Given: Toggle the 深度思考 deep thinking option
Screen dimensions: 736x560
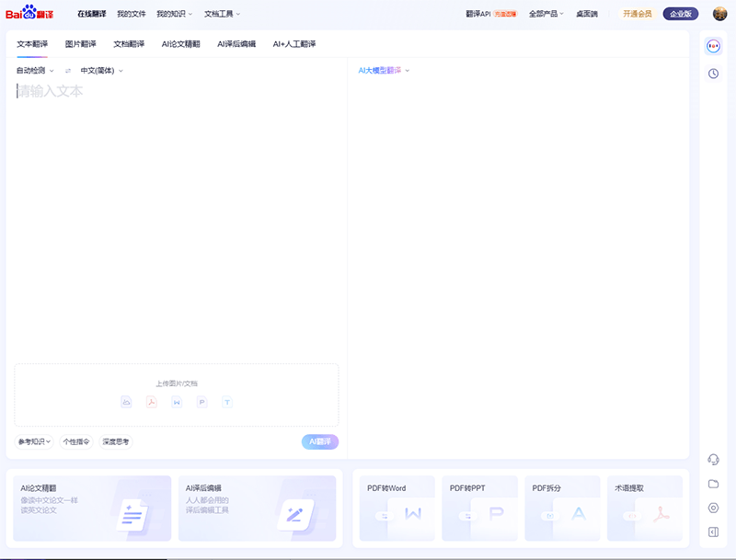Looking at the screenshot, I should point(116,441).
